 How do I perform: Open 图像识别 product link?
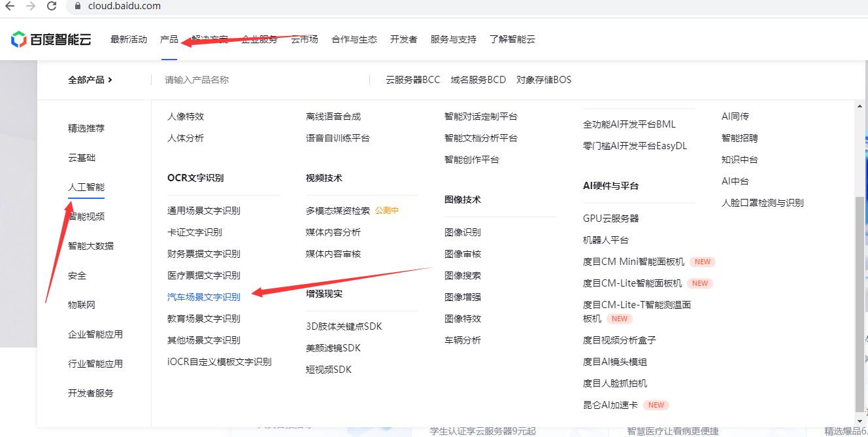point(463,232)
